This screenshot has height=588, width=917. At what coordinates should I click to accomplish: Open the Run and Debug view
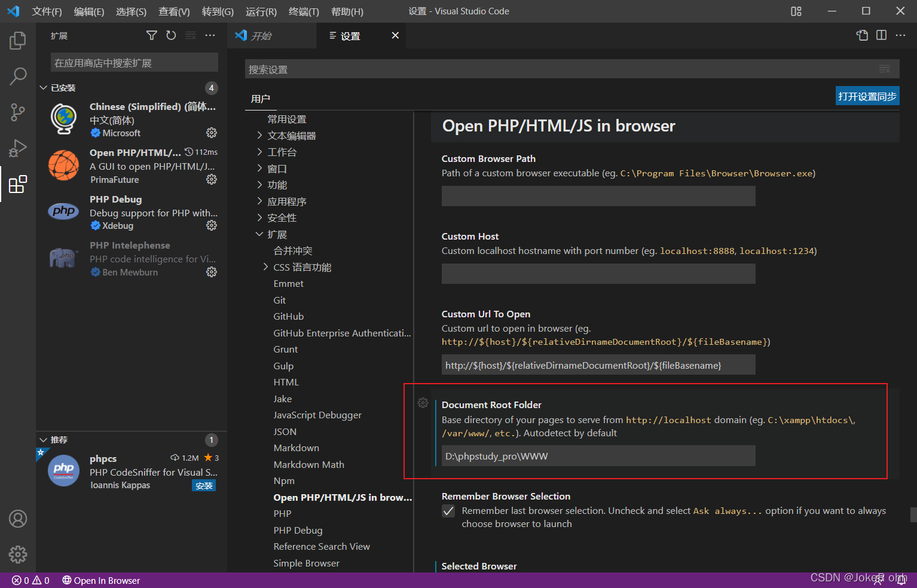[18, 148]
